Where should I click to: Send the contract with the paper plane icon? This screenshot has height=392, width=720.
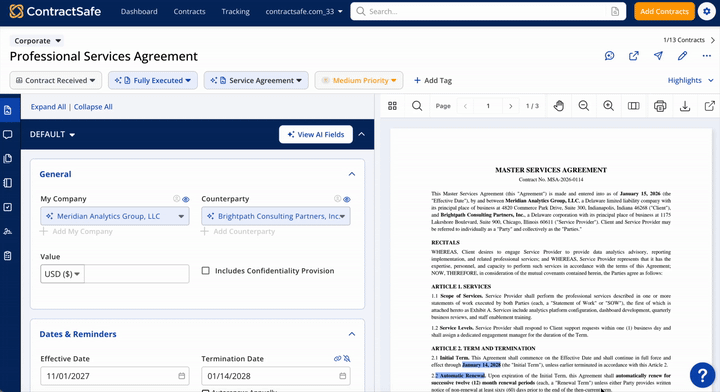pos(658,56)
